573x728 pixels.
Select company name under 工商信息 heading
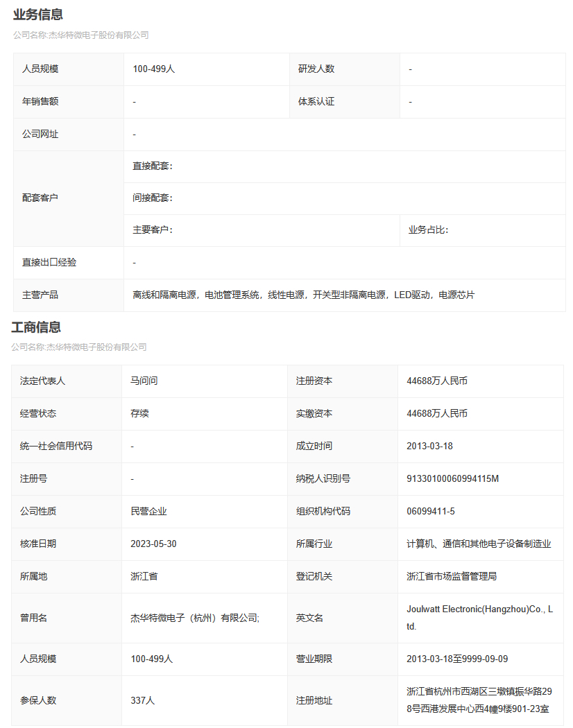pos(79,347)
